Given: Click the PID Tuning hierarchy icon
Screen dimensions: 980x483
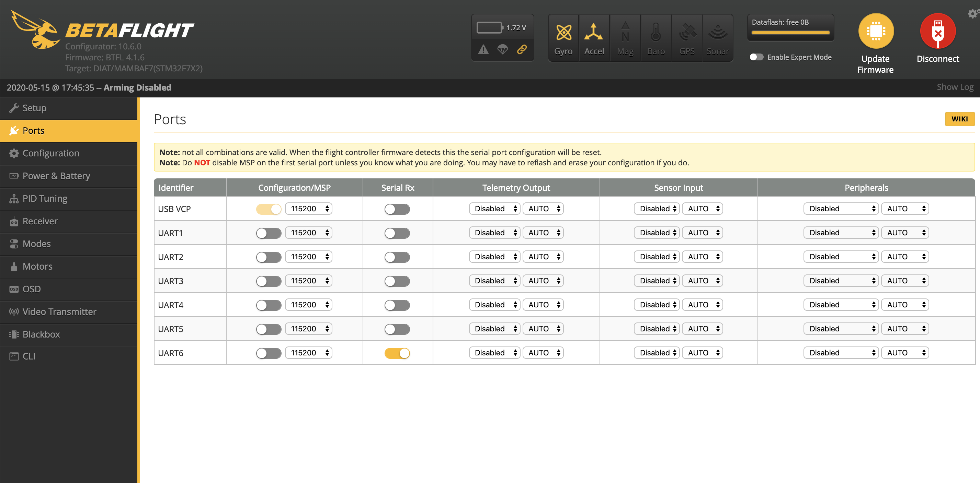Looking at the screenshot, I should pos(14,199).
